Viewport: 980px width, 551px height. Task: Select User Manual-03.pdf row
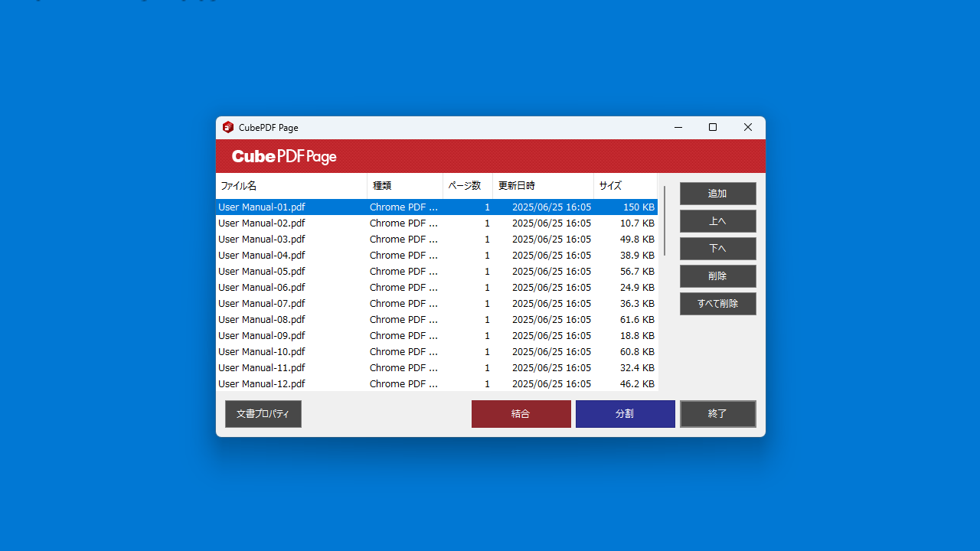click(436, 240)
